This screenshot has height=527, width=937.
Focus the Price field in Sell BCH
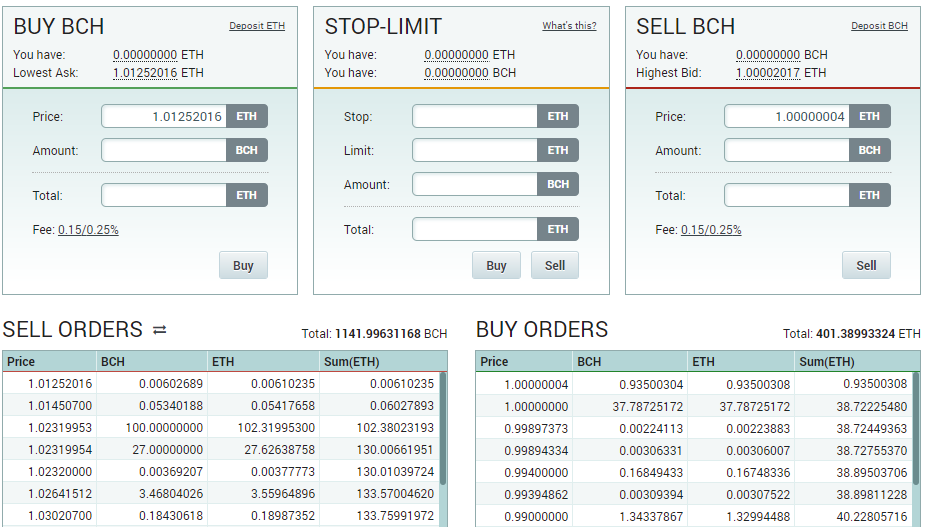[787, 117]
